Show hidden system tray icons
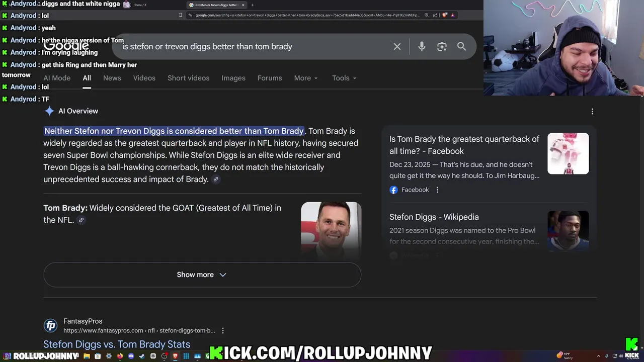Image resolution: width=644 pixels, height=362 pixels. pyautogui.click(x=599, y=356)
